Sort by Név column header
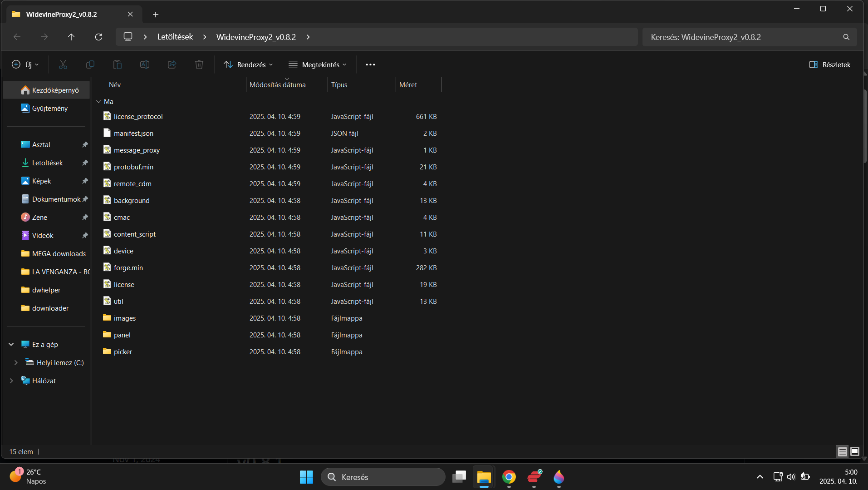868x490 pixels. 115,85
